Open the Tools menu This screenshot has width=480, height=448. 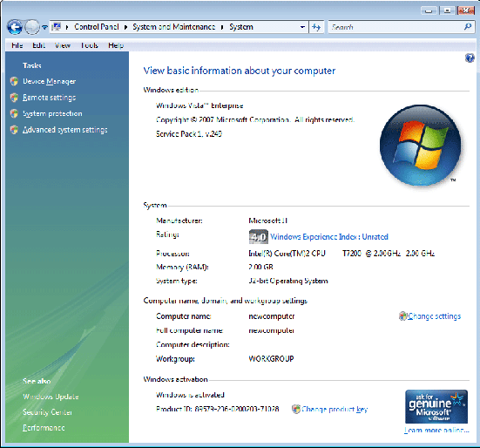tap(89, 45)
